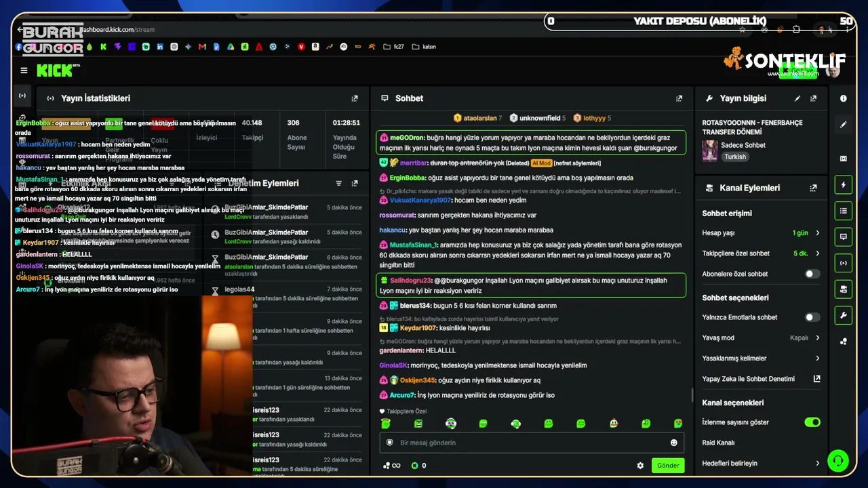Click the Gönder send button
Screen dimensions: 868x488
click(x=668, y=466)
